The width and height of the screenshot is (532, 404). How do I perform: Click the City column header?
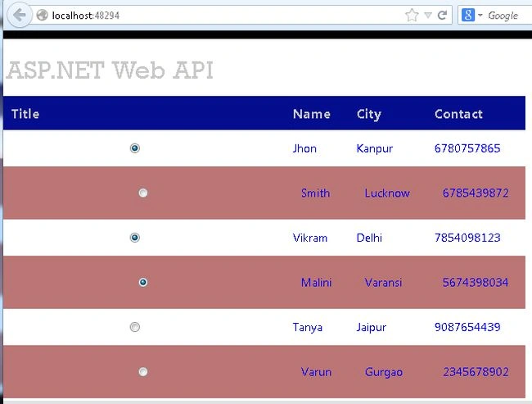pyautogui.click(x=369, y=115)
